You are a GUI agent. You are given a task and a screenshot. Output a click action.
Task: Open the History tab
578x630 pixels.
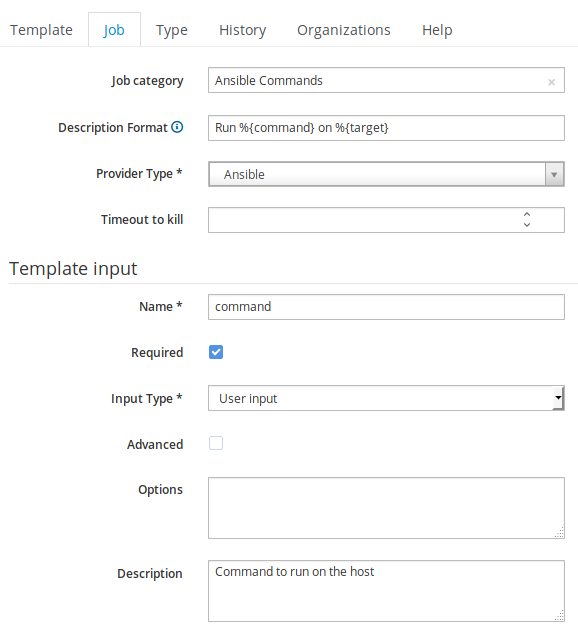[243, 30]
